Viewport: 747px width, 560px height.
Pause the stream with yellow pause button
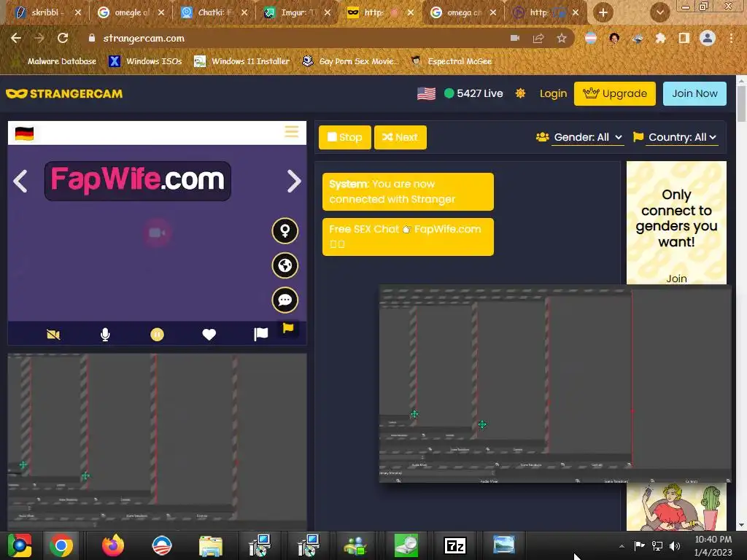coord(158,335)
